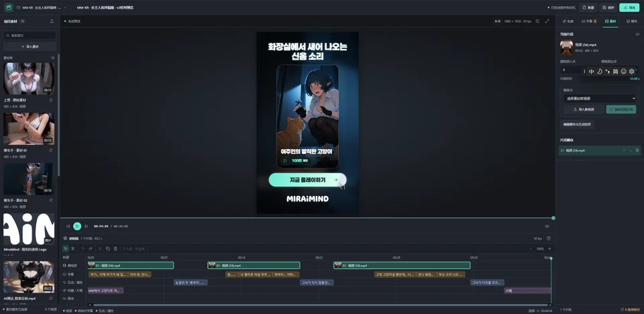Click the preview progress bar end handle
Screen dimensions: 644x314
click(553, 218)
